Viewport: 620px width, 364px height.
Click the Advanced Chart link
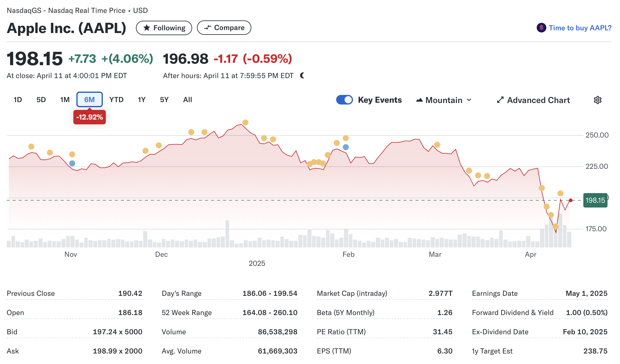(x=538, y=100)
